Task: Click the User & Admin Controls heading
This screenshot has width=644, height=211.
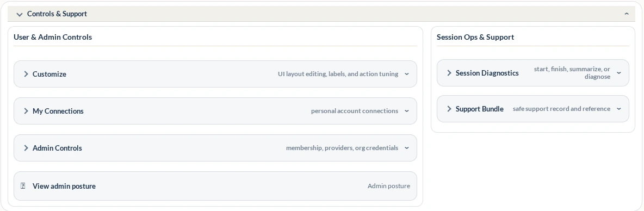Action: (x=53, y=37)
